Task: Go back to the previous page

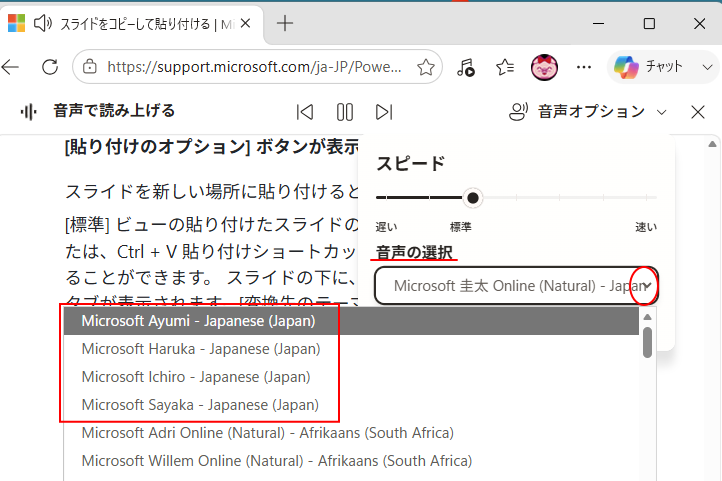Action: coord(10,67)
